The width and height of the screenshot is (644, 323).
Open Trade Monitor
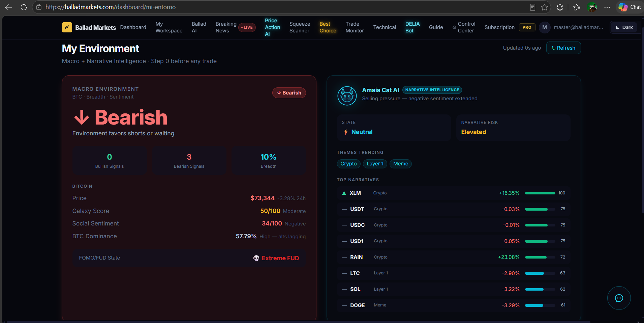pos(355,27)
